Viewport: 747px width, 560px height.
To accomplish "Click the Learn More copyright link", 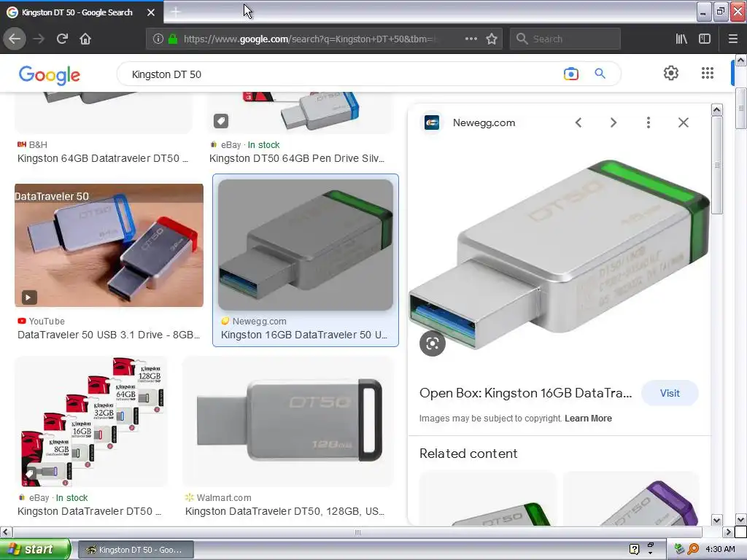I will point(588,419).
